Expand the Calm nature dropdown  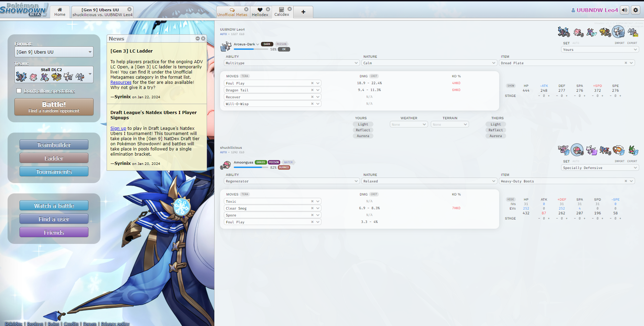(x=429, y=63)
